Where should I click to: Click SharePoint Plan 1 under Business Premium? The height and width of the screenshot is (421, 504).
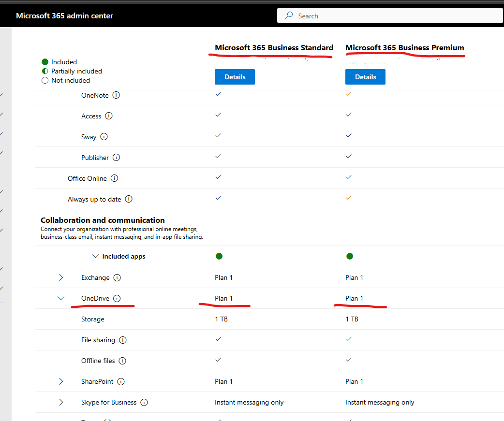tap(354, 381)
